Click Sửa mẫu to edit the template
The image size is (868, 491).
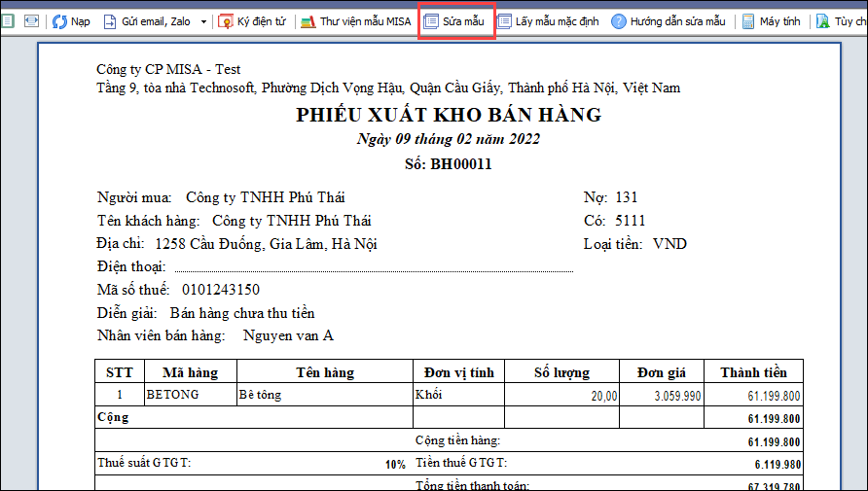click(456, 20)
